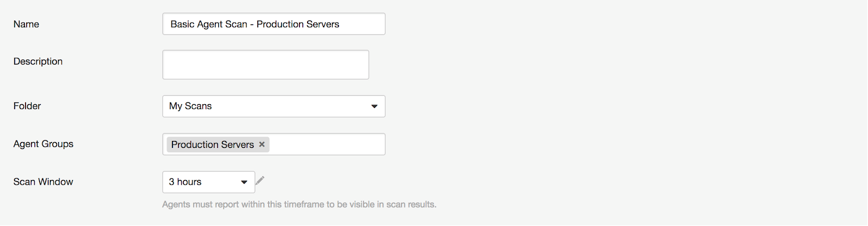868x226 pixels.
Task: Click empty space in Agent Groups field
Action: point(327,144)
